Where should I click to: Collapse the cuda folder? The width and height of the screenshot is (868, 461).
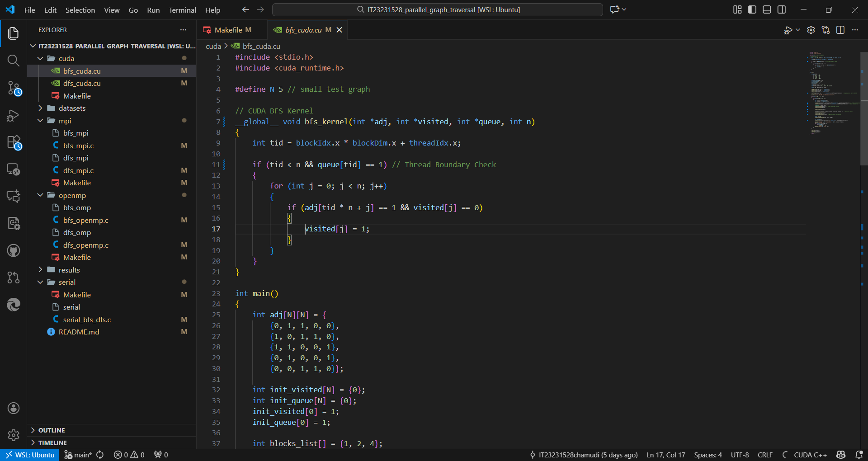coord(66,58)
